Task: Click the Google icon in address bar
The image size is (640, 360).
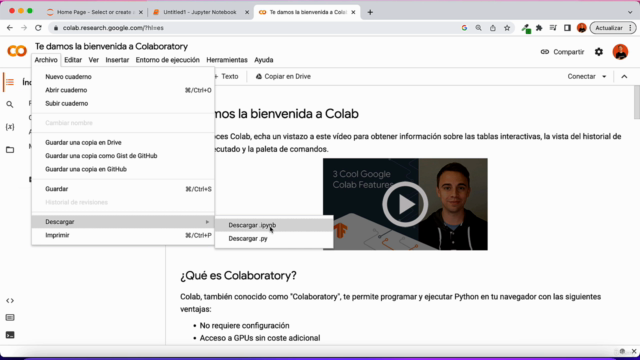Action: click(x=464, y=28)
